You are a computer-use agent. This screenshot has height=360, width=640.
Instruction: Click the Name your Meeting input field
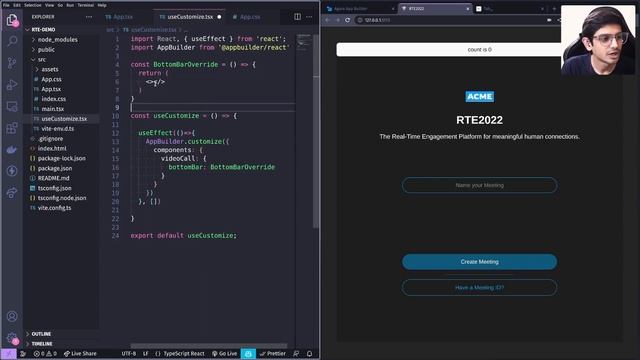pyautogui.click(x=480, y=185)
